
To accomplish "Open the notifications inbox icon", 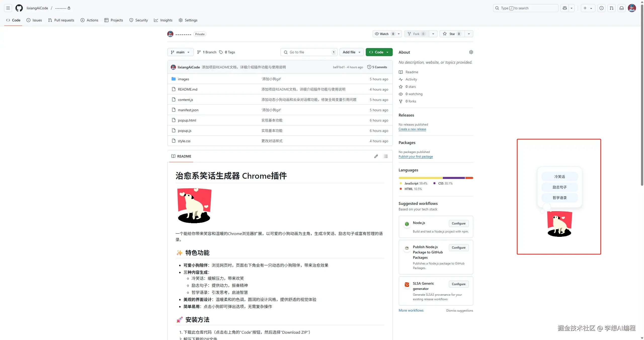I will (621, 8).
